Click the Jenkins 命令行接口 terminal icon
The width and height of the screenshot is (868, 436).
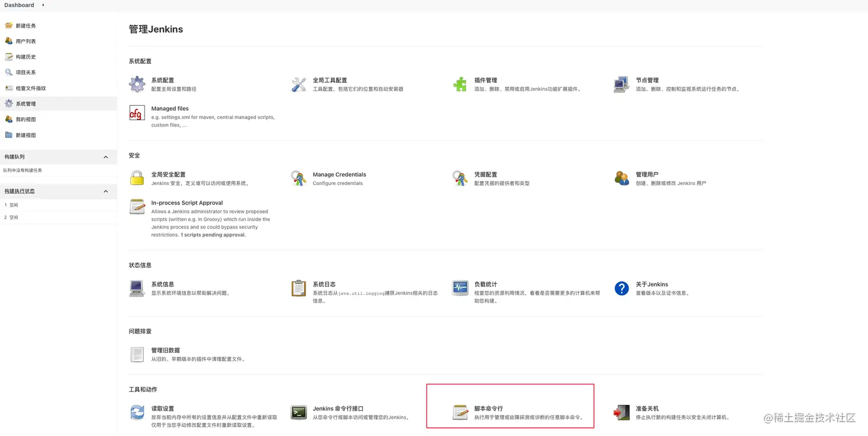(x=299, y=412)
